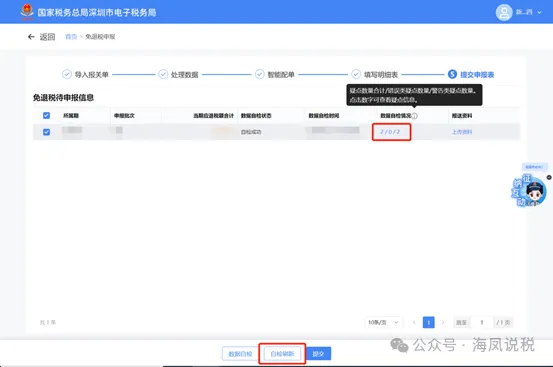Toggle the select-all checkbox in the table header

pos(46,116)
